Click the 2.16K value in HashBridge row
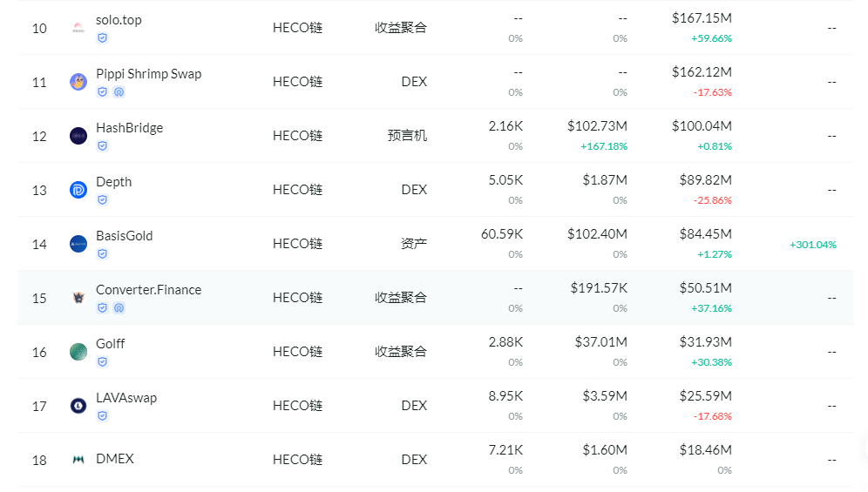This screenshot has height=492, width=868. pyautogui.click(x=505, y=126)
